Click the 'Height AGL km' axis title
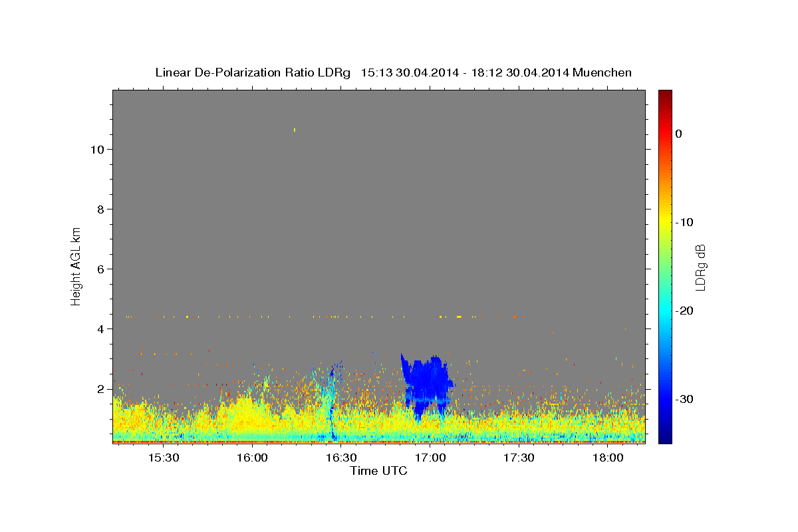Screen dimensions: 798x532 pyautogui.click(x=76, y=266)
